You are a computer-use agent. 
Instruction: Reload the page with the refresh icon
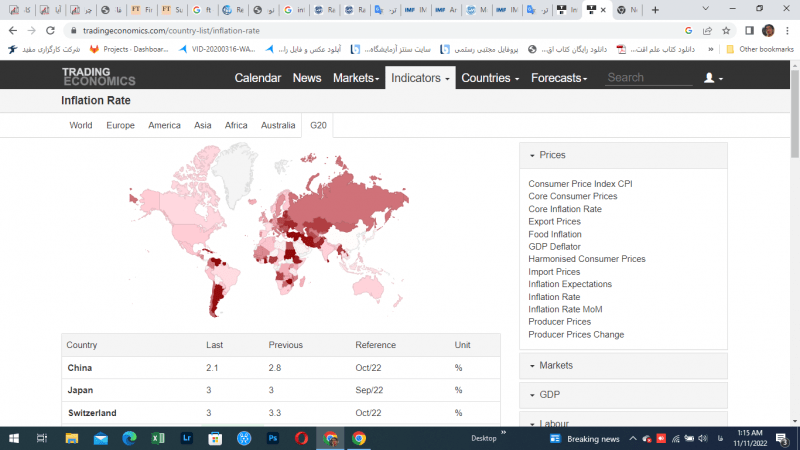pyautogui.click(x=49, y=30)
